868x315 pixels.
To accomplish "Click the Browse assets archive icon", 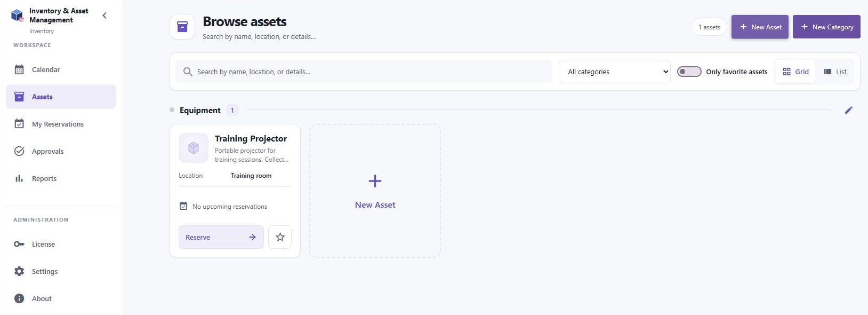I will [x=182, y=27].
